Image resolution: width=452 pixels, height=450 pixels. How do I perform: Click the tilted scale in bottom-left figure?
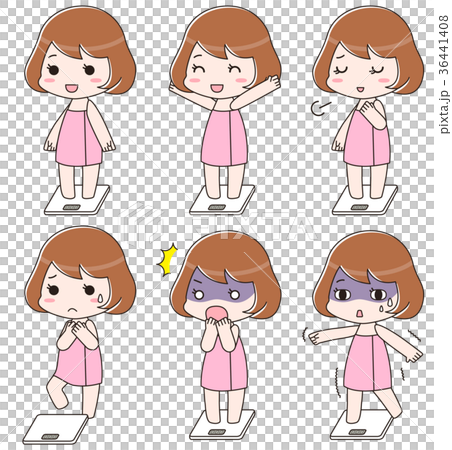(56, 429)
